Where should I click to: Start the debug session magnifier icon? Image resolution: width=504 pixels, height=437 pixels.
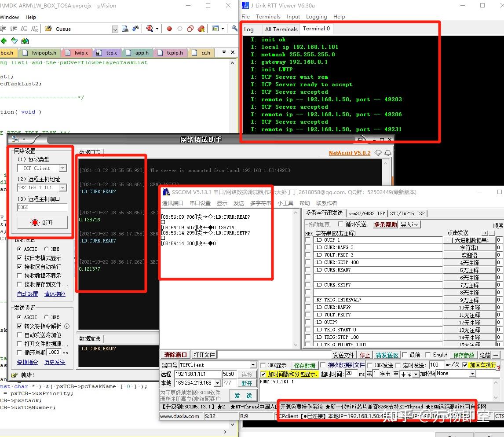(150, 29)
